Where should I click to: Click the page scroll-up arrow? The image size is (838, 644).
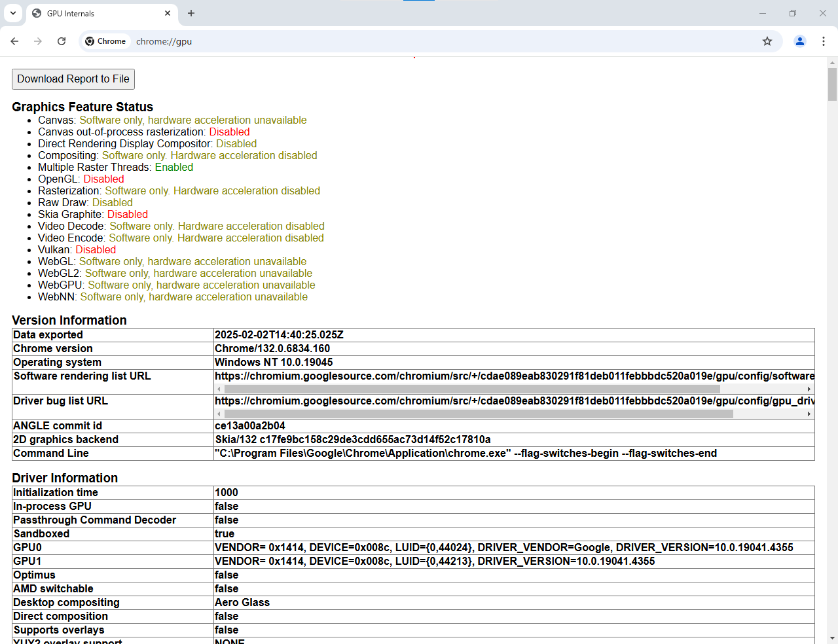click(832, 63)
